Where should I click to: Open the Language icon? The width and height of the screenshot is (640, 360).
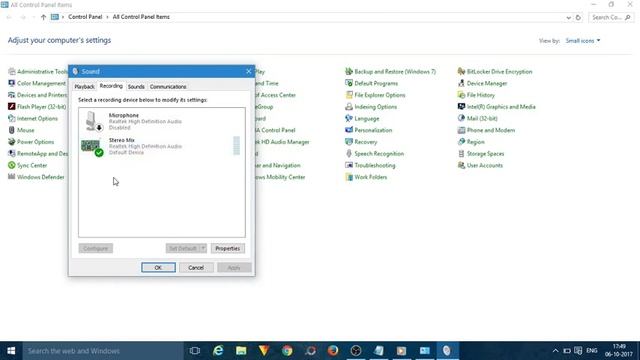(x=362, y=118)
